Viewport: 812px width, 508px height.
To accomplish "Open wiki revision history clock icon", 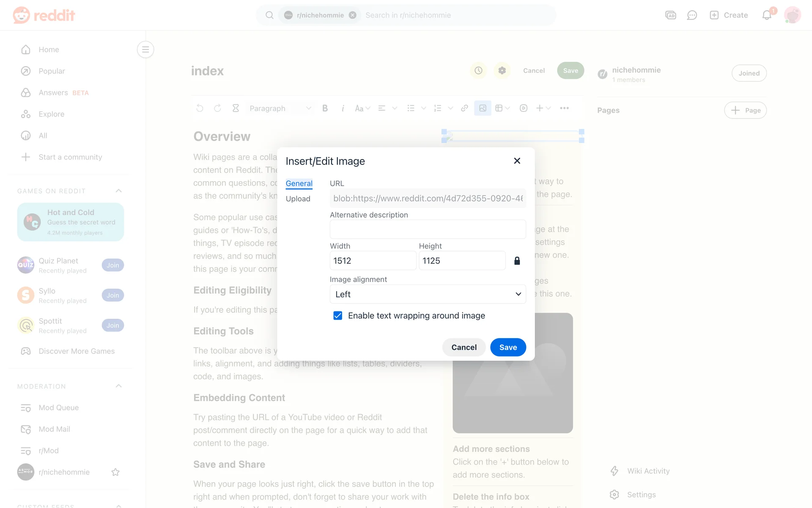I will (478, 71).
